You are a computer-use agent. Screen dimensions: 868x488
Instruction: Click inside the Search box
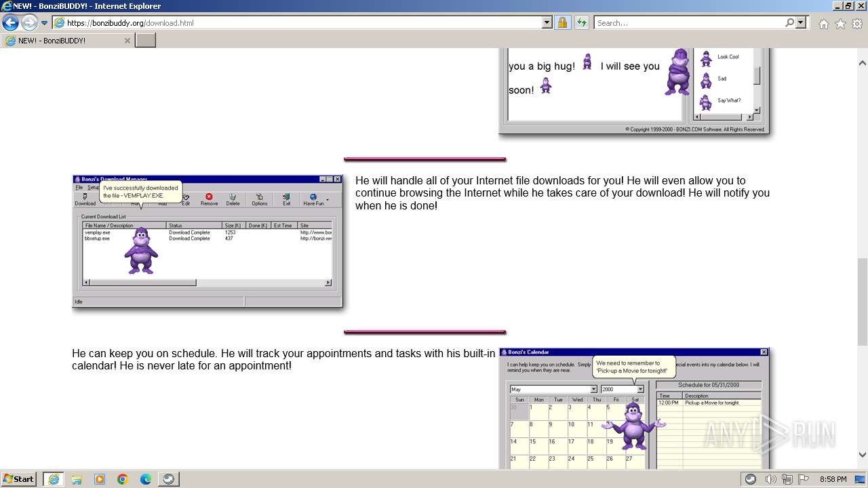point(688,22)
